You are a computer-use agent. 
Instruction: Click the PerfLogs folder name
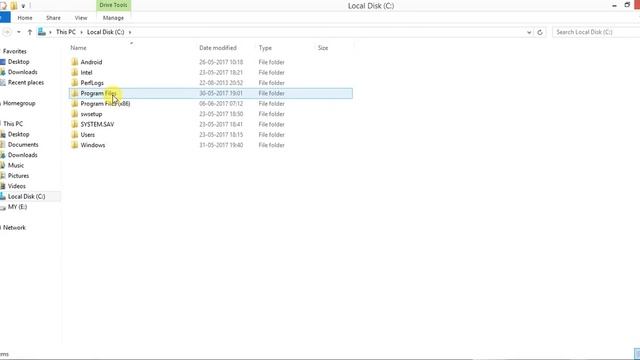click(92, 83)
